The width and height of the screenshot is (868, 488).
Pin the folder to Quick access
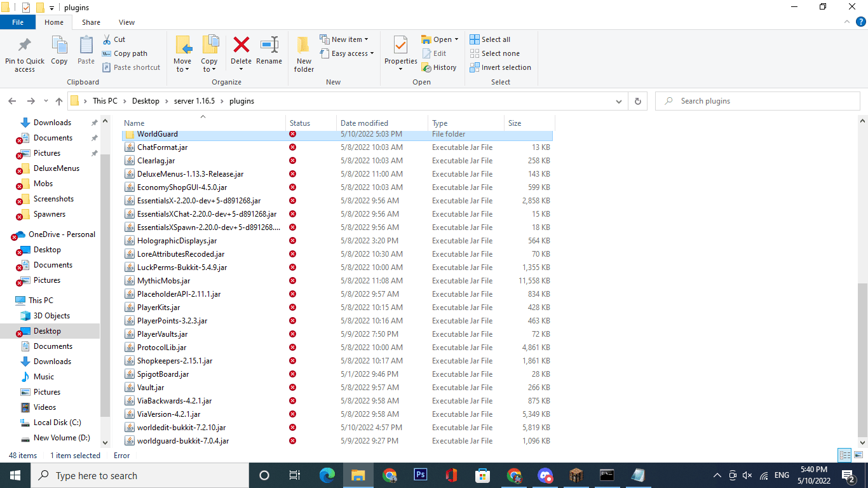[25, 54]
